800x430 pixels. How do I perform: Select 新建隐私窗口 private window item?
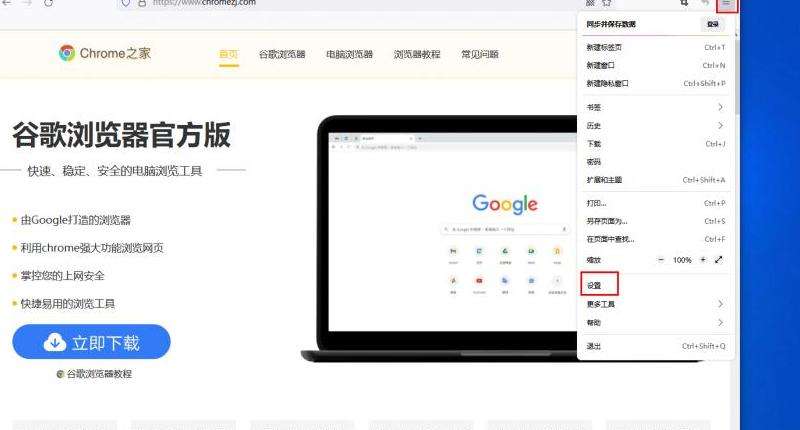tap(655, 83)
